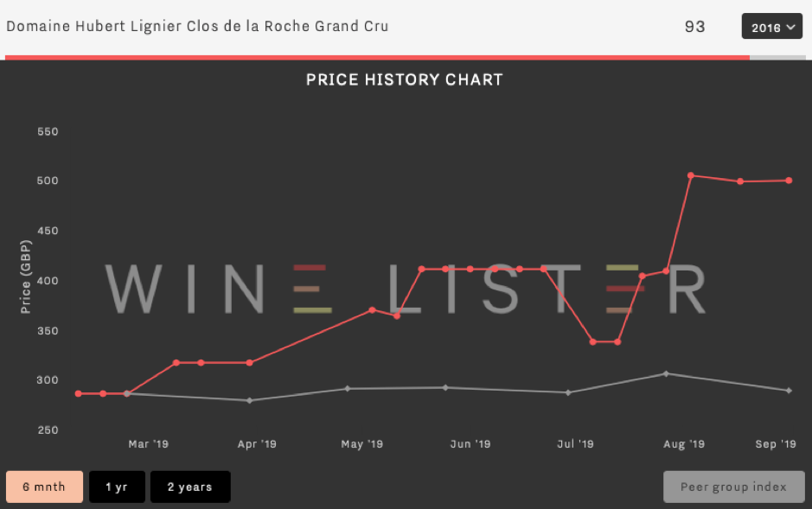Click the Sep '19 axis label
812x509 pixels.
tap(775, 444)
